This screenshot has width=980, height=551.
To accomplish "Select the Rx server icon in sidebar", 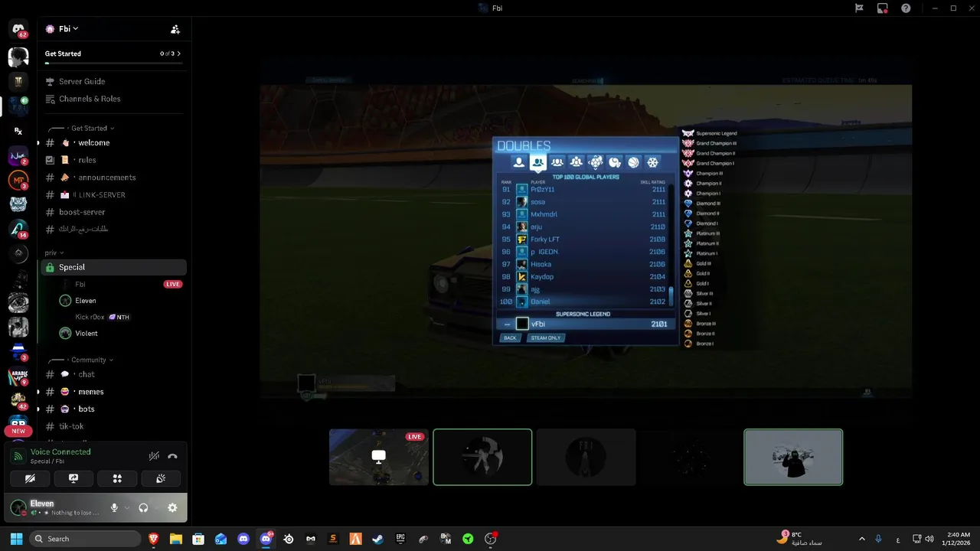I will click(x=18, y=131).
